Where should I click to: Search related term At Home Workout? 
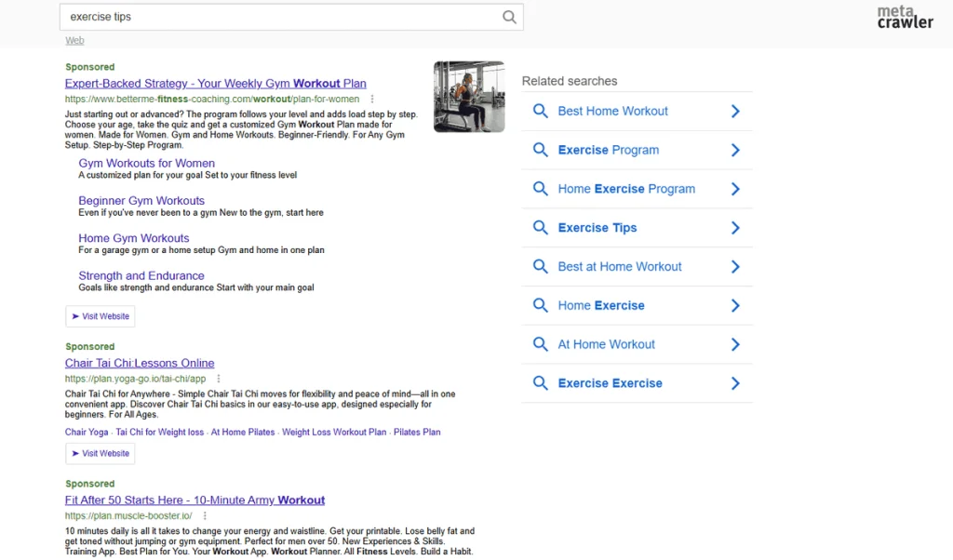607,344
